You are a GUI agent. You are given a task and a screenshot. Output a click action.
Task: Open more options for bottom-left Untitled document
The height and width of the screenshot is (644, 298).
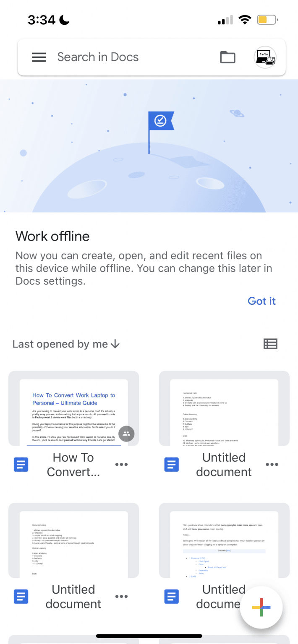(x=121, y=597)
